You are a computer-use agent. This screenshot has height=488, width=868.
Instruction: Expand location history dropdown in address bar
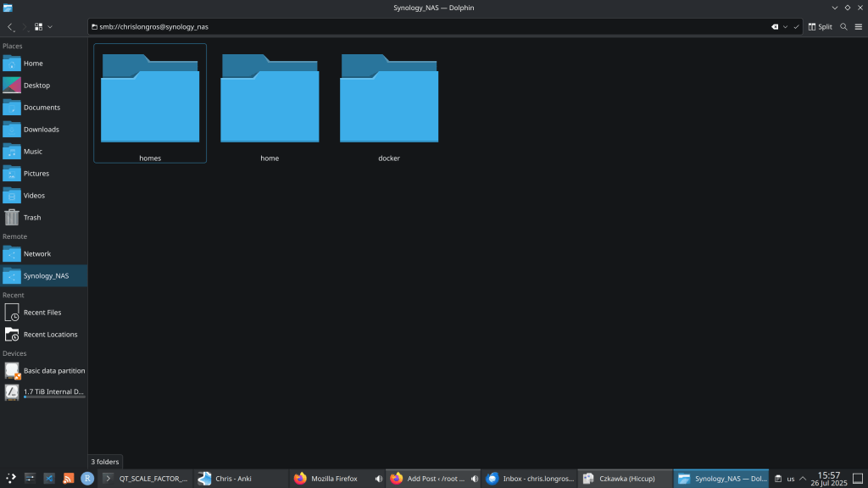coord(785,27)
